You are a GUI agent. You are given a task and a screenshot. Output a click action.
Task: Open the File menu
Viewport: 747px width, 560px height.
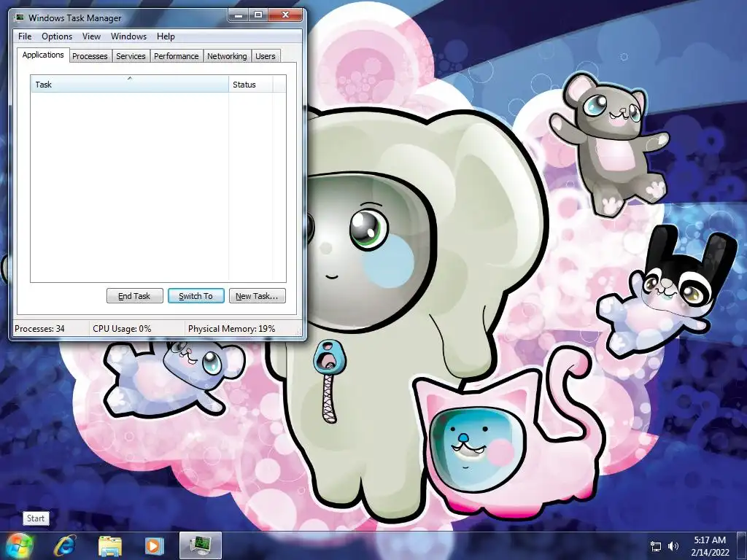tap(25, 36)
